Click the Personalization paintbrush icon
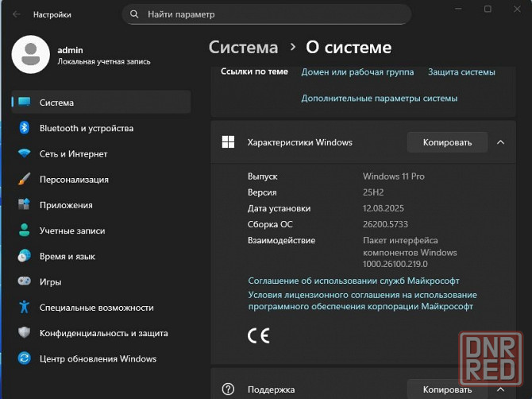This screenshot has height=399, width=532. [24, 179]
